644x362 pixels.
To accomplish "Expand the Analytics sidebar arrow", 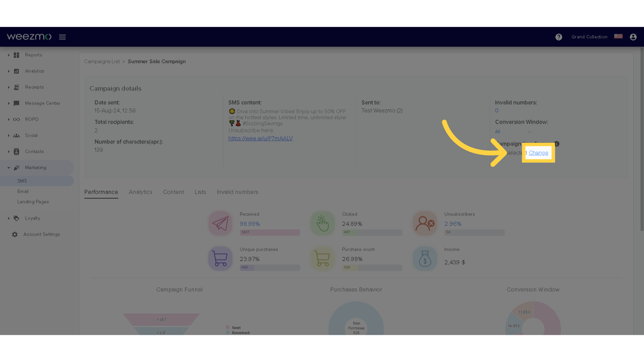I will (x=9, y=71).
